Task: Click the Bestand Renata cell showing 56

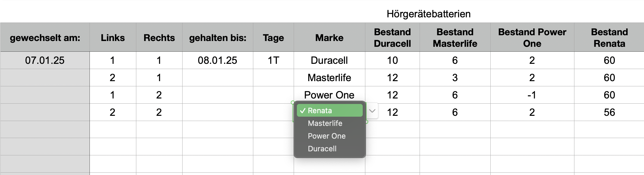Action: tap(609, 112)
